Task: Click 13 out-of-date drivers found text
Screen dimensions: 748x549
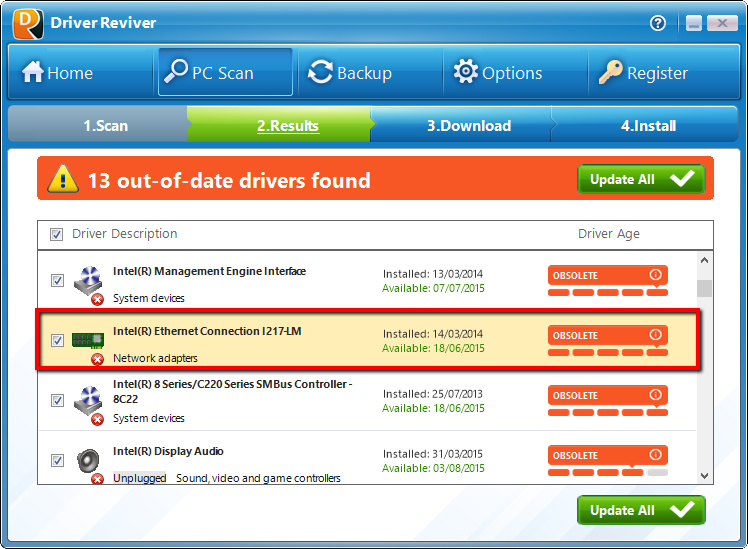Action: click(x=229, y=180)
